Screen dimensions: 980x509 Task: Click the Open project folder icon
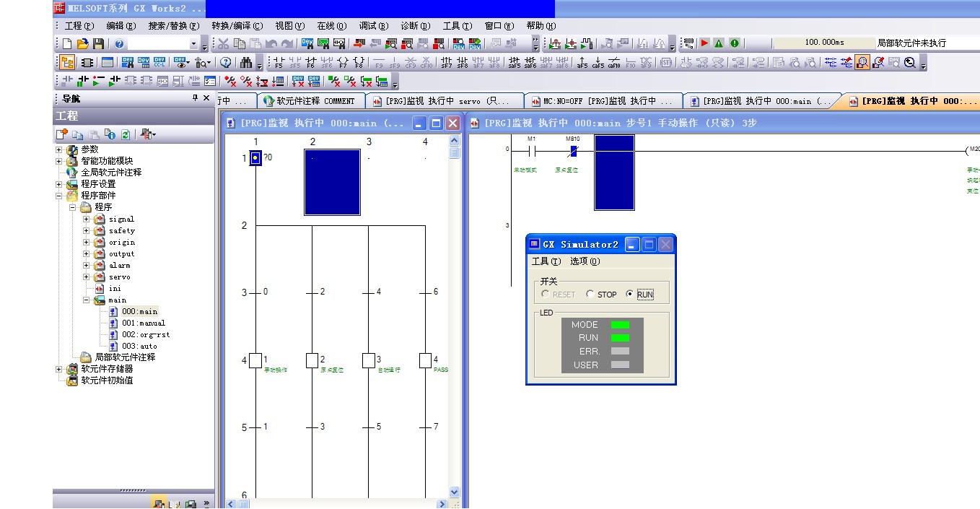point(83,44)
